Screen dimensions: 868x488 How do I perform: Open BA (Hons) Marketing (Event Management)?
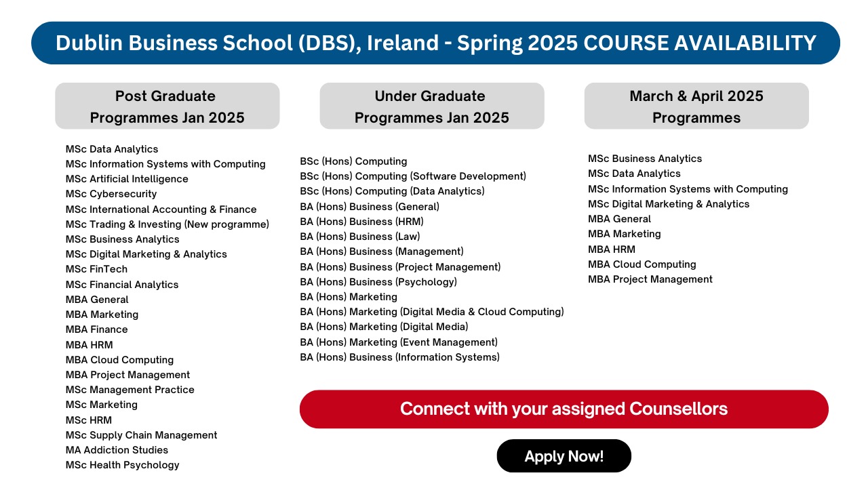(x=399, y=342)
